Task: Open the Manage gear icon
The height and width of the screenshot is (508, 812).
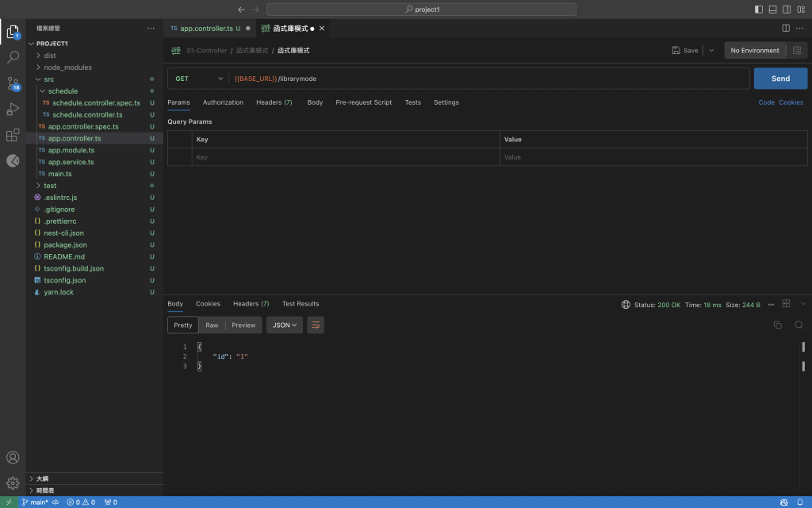Action: (x=13, y=483)
